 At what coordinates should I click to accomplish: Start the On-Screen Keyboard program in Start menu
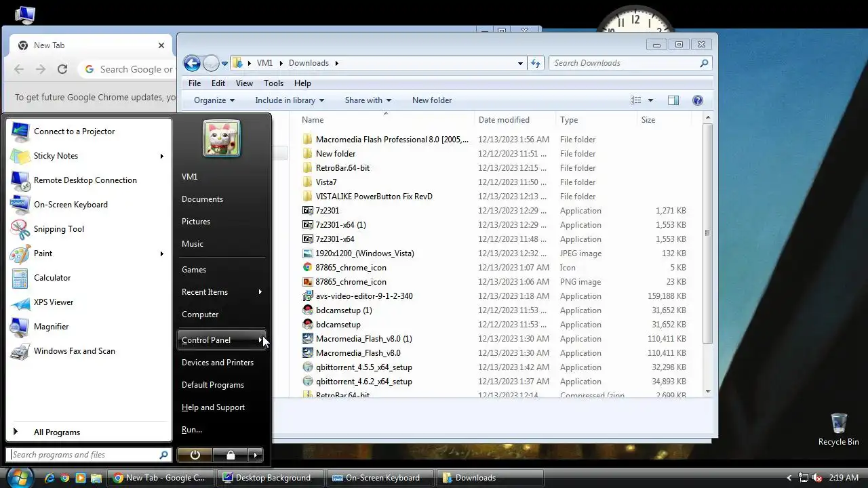[x=88, y=205]
